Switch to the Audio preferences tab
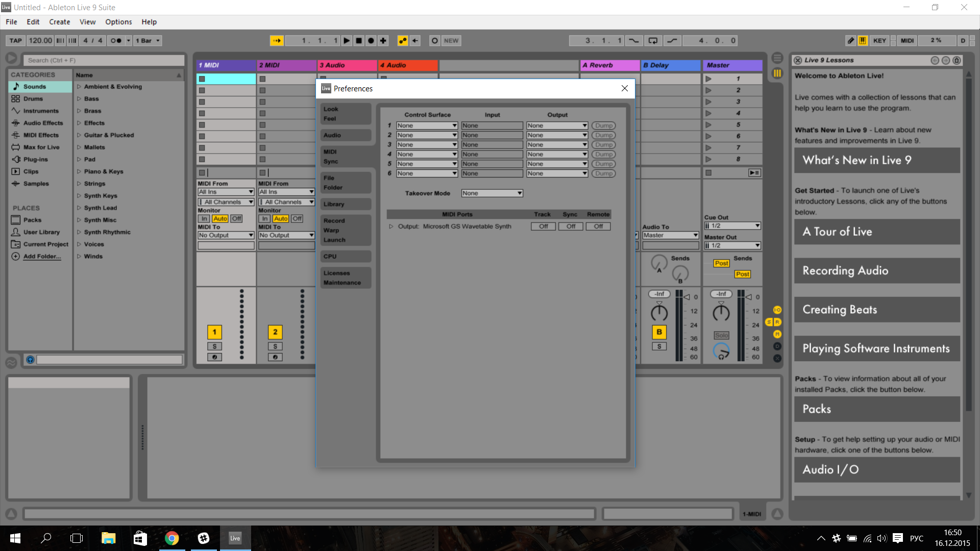This screenshot has width=980, height=551. click(346, 135)
